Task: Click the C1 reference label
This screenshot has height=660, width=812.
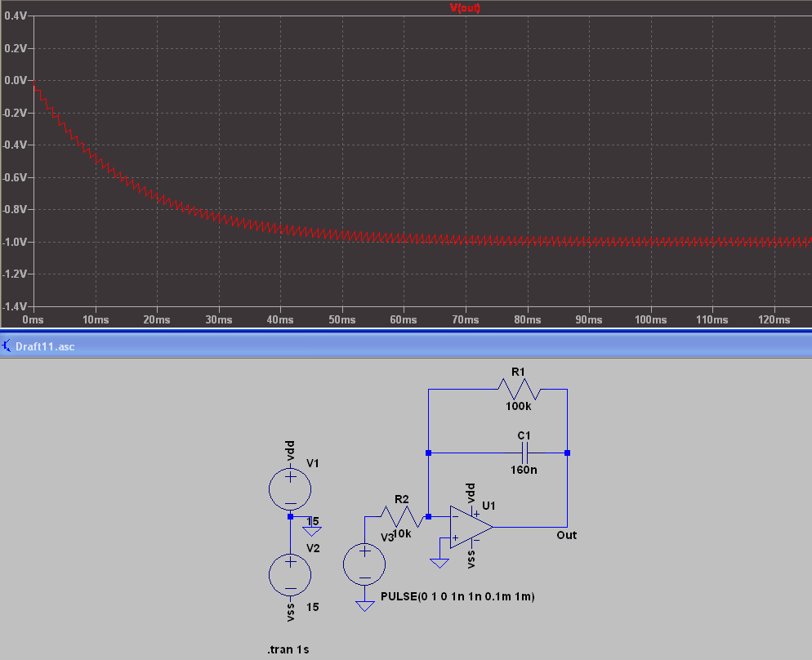Action: (x=524, y=436)
